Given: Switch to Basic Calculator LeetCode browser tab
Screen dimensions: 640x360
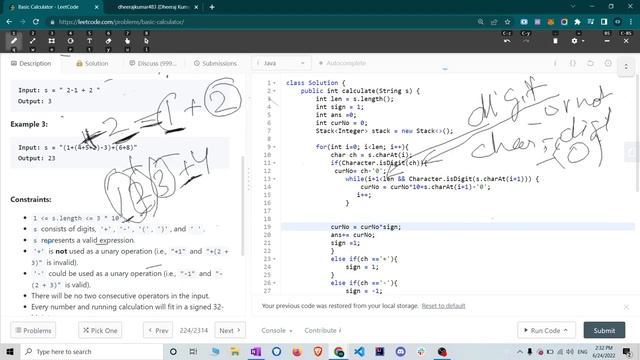Looking at the screenshot, I should click(53, 7).
